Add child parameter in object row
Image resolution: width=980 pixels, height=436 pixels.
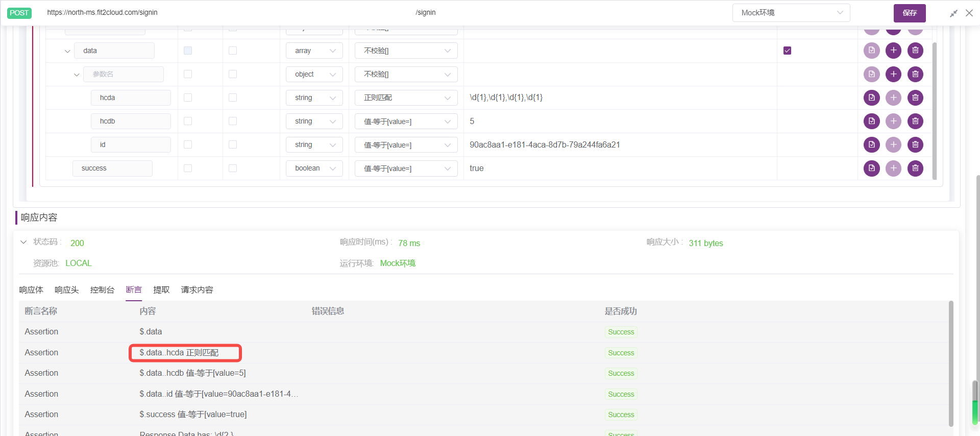pos(893,74)
